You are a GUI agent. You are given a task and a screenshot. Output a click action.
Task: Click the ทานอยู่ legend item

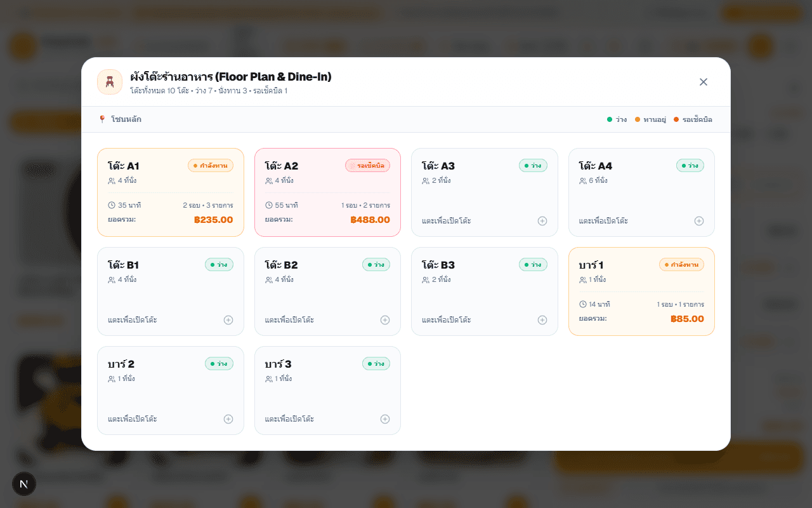click(650, 119)
